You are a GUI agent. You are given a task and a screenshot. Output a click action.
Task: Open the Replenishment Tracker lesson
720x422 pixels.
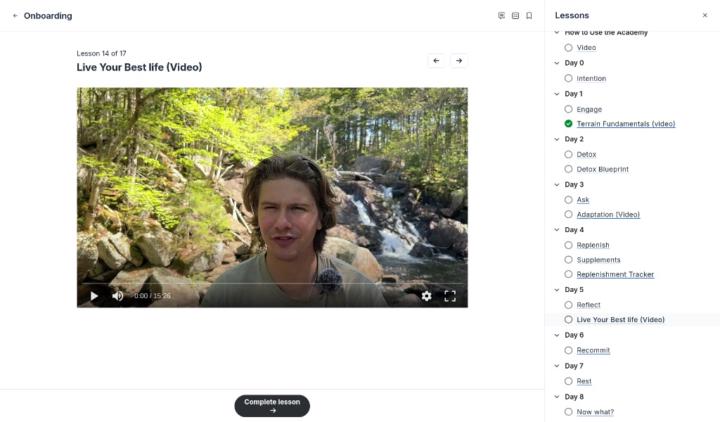pos(615,274)
